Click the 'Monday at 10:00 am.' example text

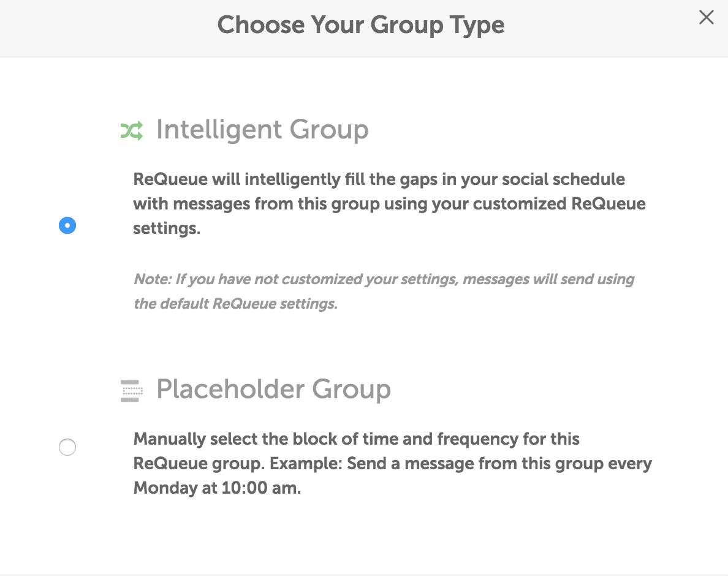[218, 488]
